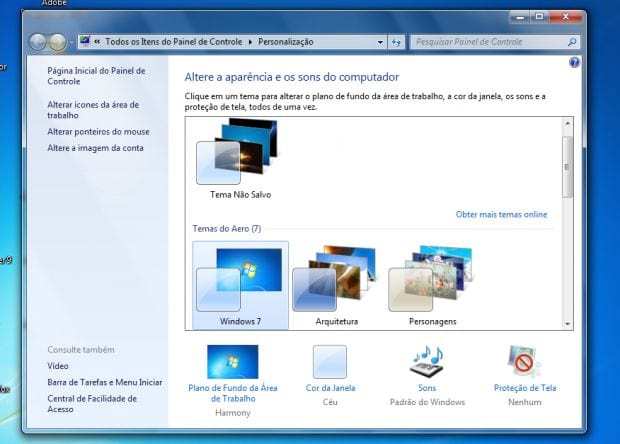Open Alterar ponteiros do mouse link

98,132
